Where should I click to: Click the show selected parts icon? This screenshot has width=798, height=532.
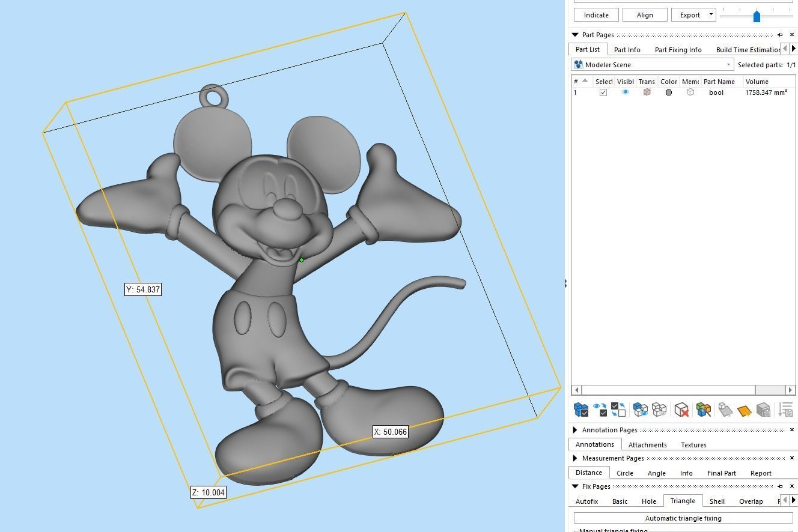641,410
